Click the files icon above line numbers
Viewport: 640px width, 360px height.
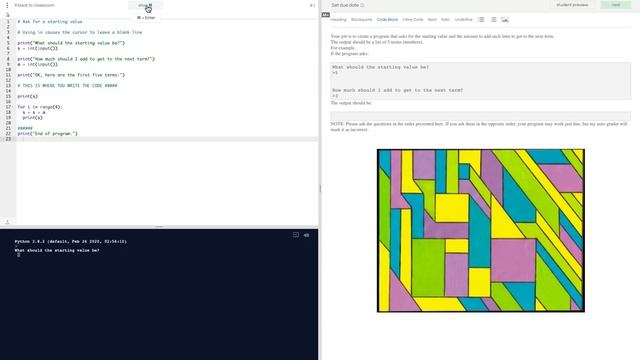7,15
